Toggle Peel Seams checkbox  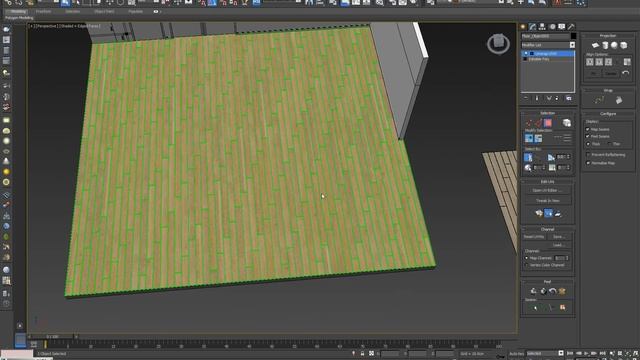588,136
